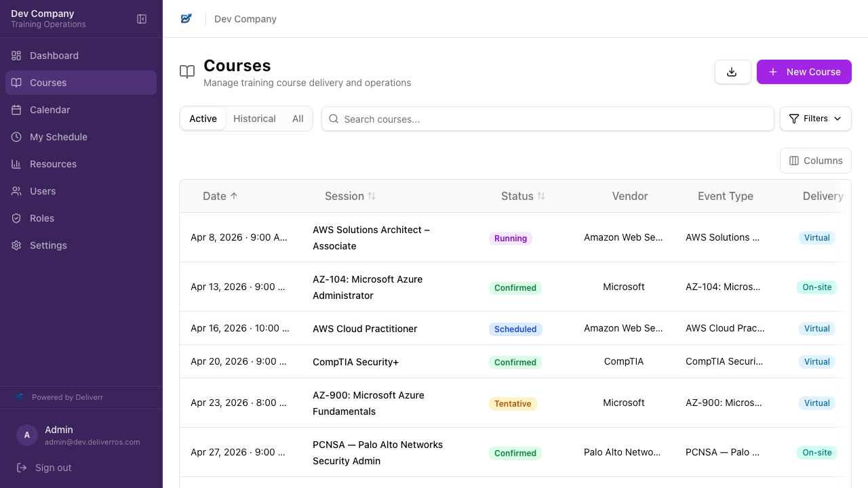Screen dimensions: 868x488
Task: Open the PCNSA — Palo Alto Networks session
Action: coord(378,453)
